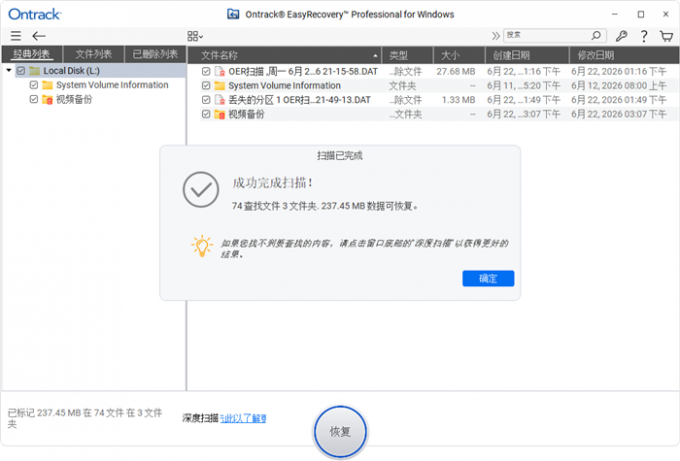This screenshot has height=461, width=680.
Task: Toggle 视频备份 checkbox in the tree
Action: (34, 99)
